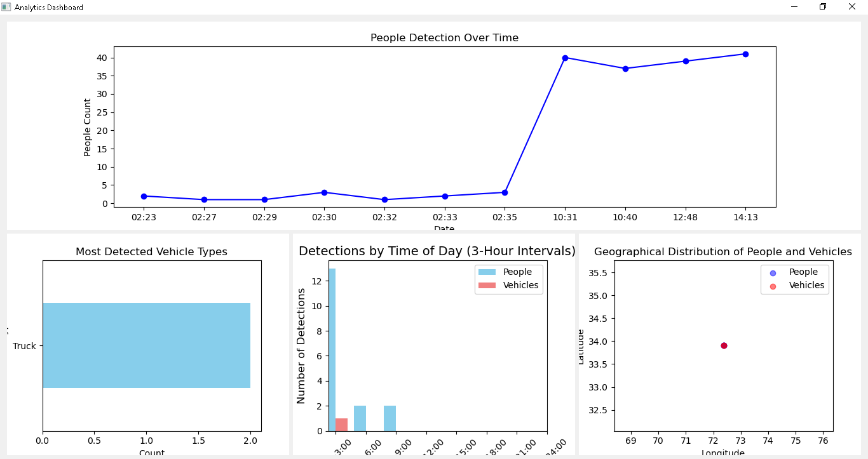The width and height of the screenshot is (868, 459).
Task: Click the red Vehicles legend dot in the geographical chart
Action: pos(773,286)
